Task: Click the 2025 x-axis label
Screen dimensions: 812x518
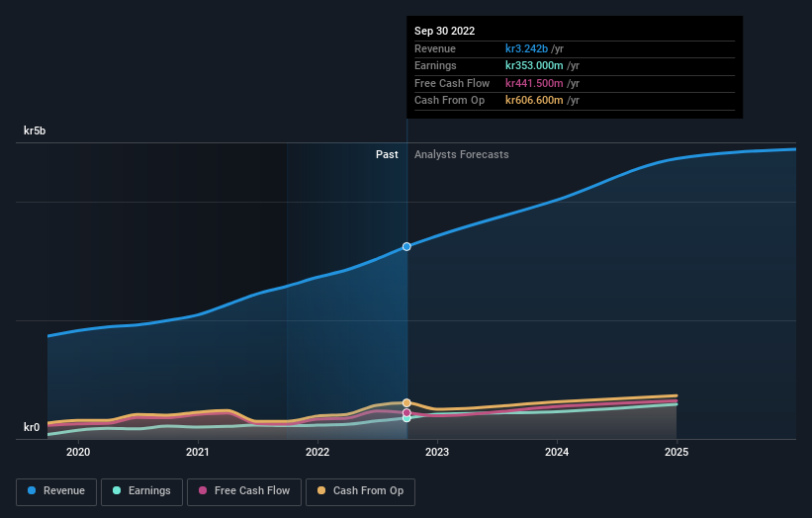Action: [677, 452]
